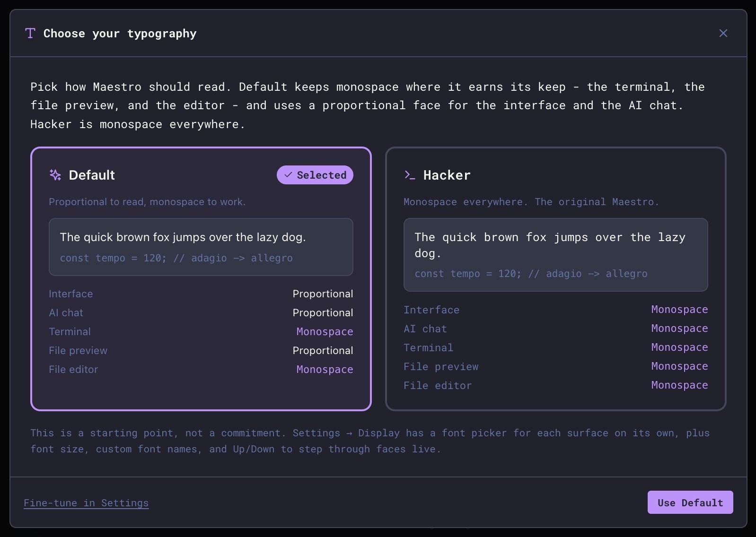Click the 'Monospace everywhere. The original Maestro.' subtitle
This screenshot has height=537, width=756.
click(x=531, y=202)
